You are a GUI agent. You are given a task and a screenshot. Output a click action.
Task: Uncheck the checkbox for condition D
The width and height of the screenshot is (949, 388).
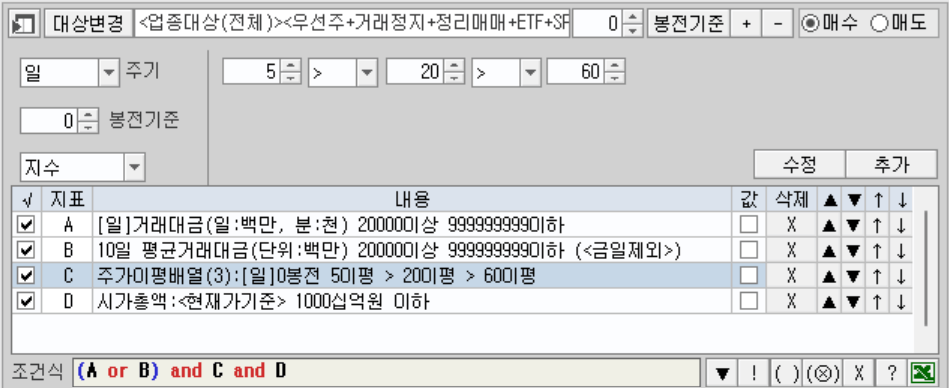pos(26,301)
